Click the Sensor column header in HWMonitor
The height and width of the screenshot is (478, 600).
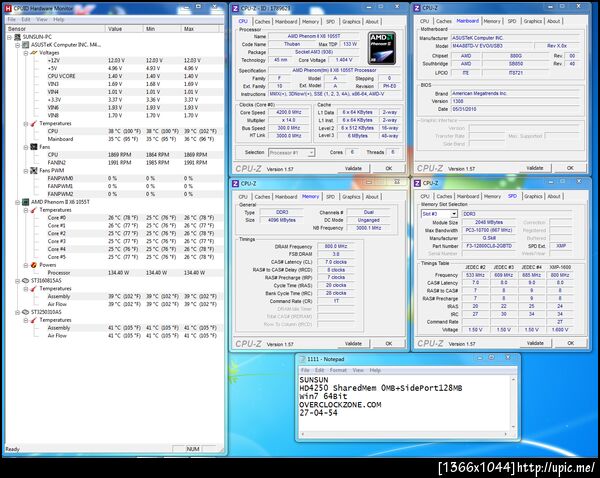click(x=55, y=29)
